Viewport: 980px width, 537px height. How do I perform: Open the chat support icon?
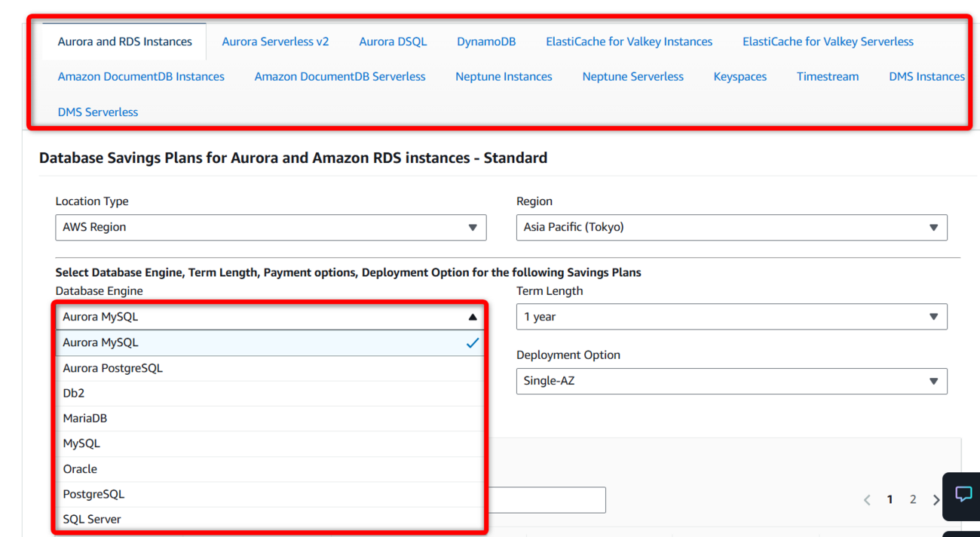[963, 496]
